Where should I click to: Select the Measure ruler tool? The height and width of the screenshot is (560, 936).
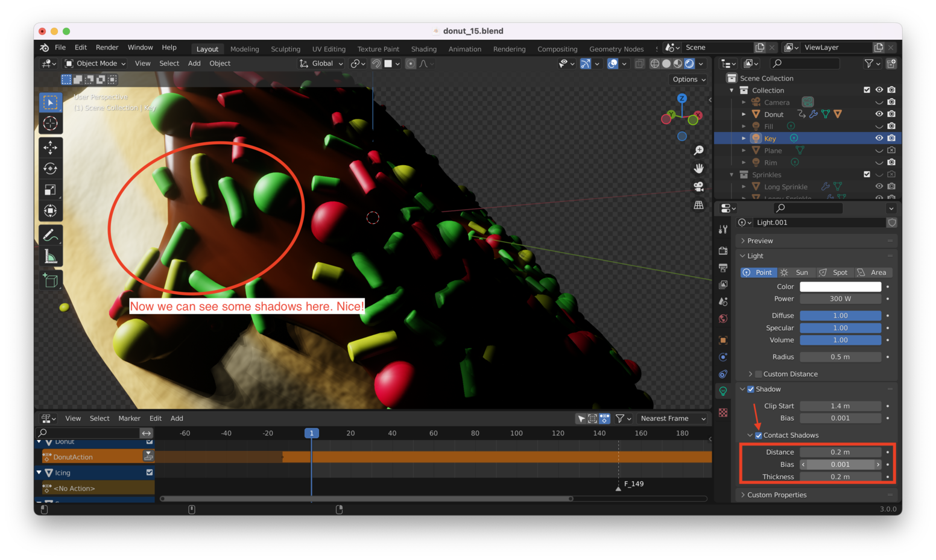(51, 257)
